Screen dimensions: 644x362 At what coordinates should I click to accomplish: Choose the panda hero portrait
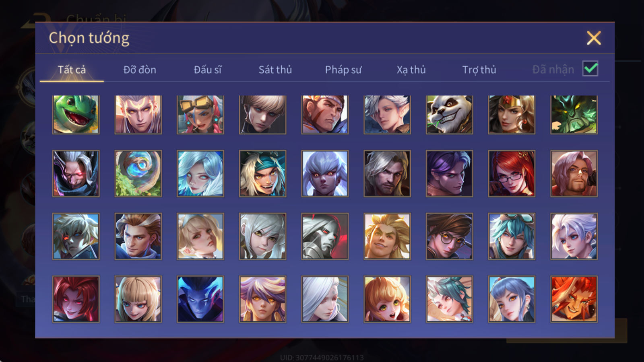[449, 115]
